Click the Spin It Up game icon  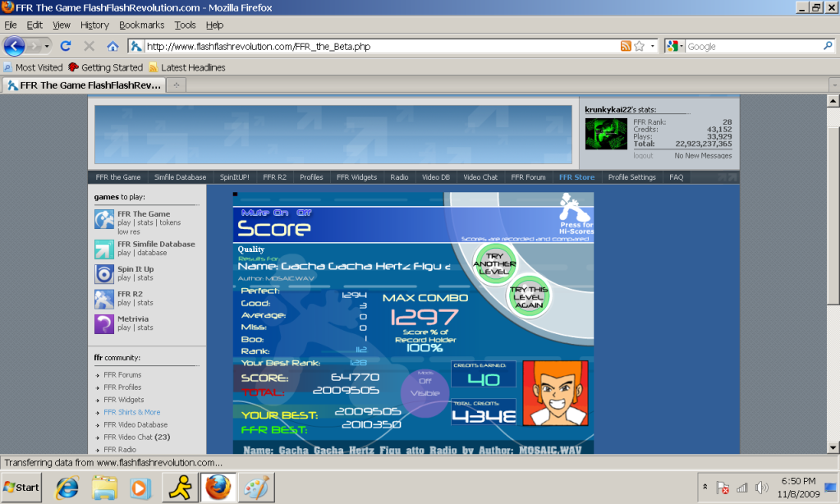(104, 273)
